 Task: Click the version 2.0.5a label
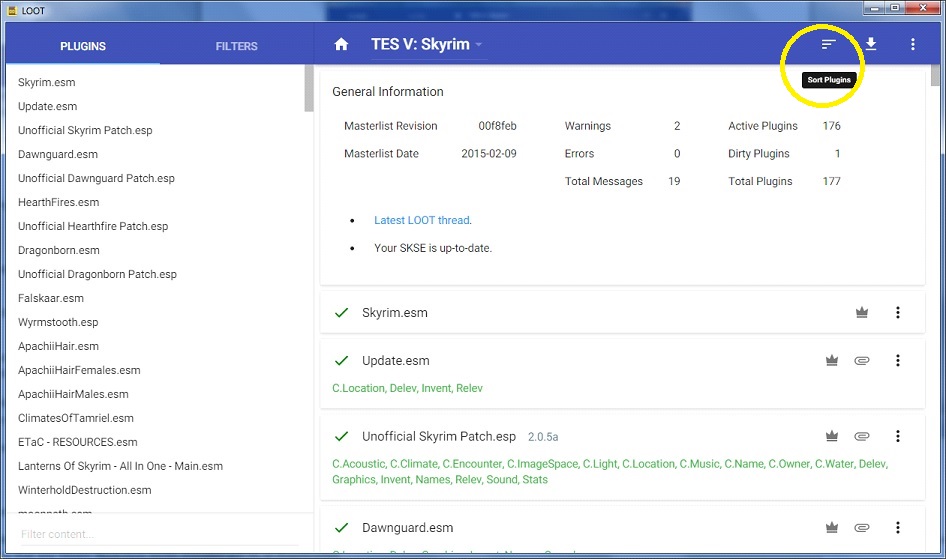pos(543,437)
